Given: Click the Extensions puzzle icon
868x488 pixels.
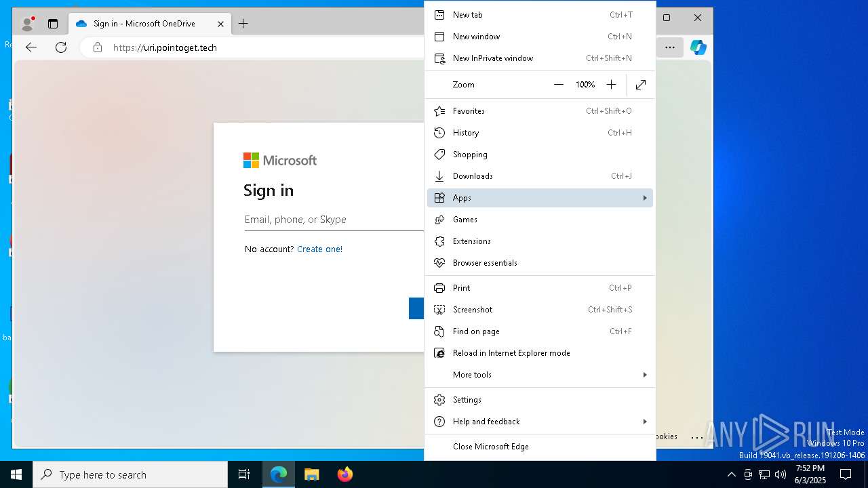Looking at the screenshot, I should [x=439, y=241].
